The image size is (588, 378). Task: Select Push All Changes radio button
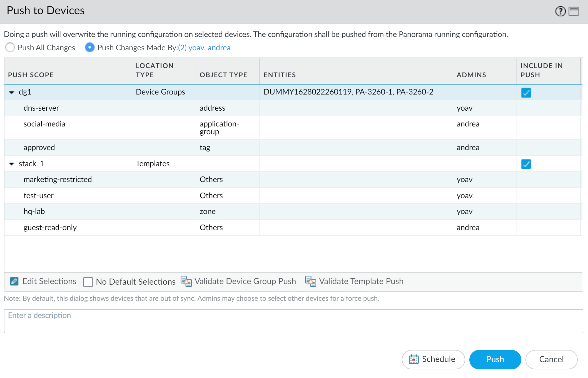pos(10,48)
